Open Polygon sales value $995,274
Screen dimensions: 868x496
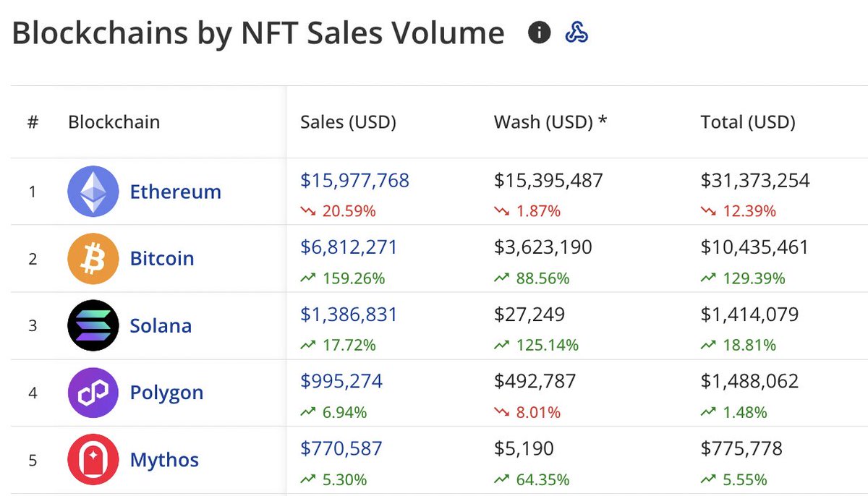click(341, 381)
